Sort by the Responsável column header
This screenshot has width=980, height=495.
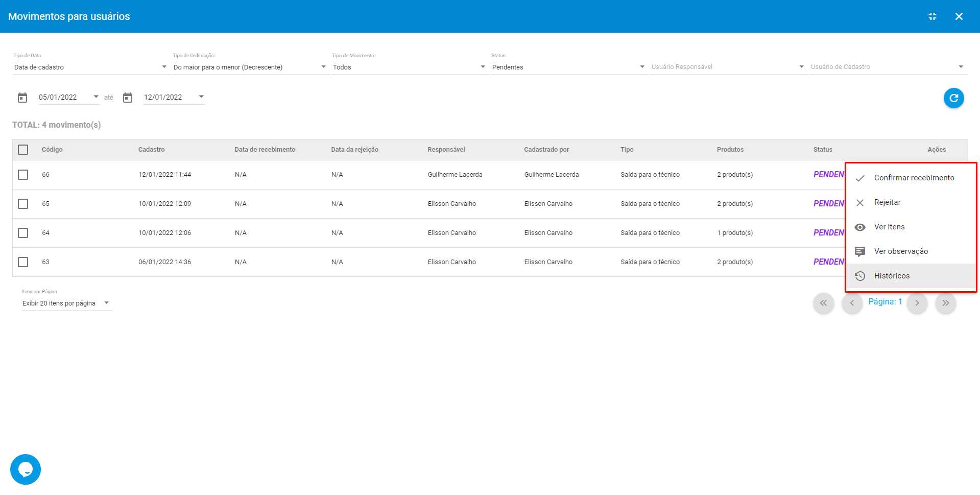point(446,150)
